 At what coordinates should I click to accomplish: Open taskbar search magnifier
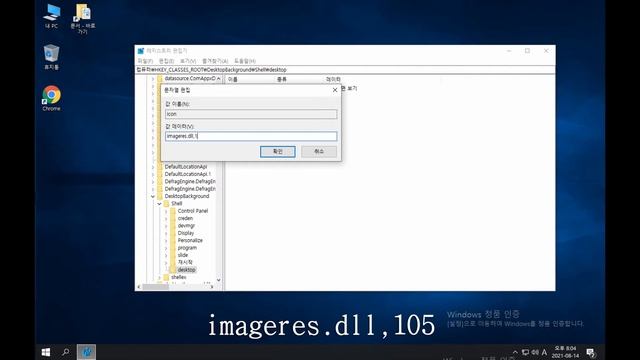(x=65, y=352)
